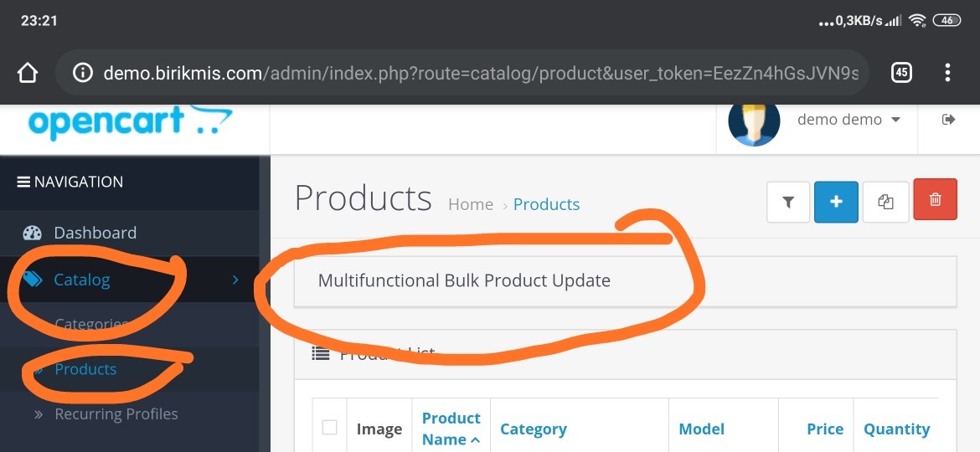Delete selected products with trash button

935,200
